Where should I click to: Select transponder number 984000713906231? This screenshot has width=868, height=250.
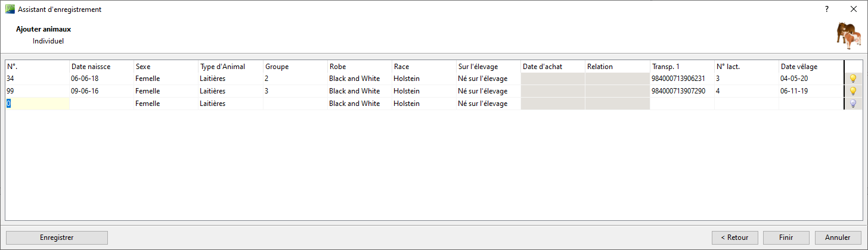678,79
